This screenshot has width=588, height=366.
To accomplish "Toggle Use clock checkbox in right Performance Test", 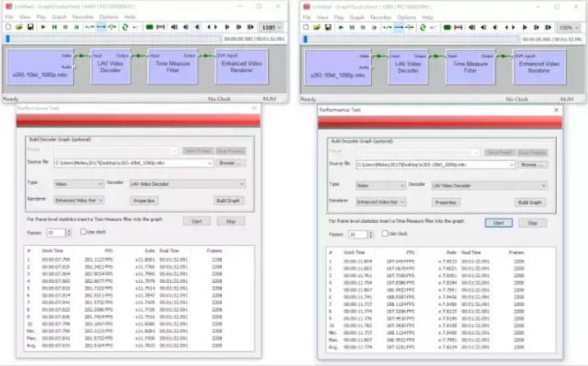I will [385, 234].
